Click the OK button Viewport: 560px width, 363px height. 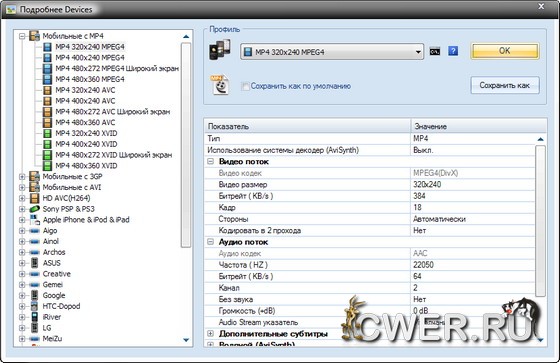pyautogui.click(x=505, y=51)
